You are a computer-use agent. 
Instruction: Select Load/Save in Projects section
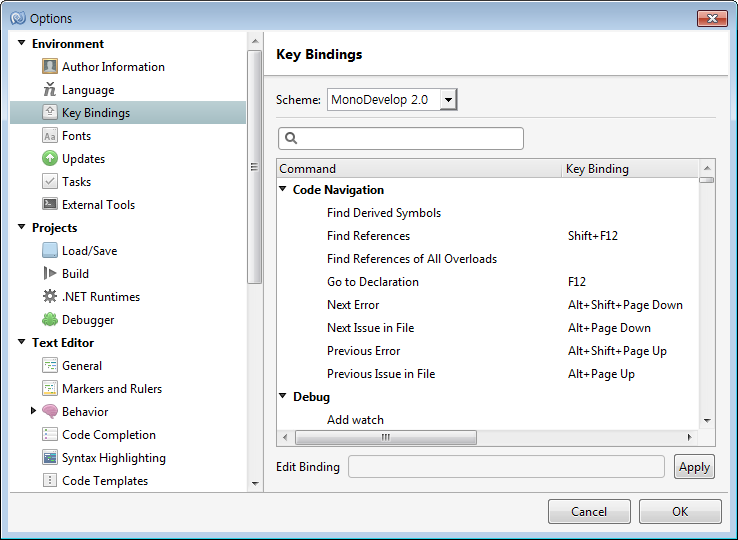tap(89, 251)
